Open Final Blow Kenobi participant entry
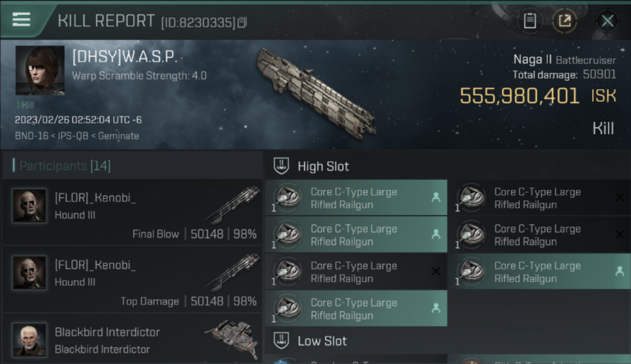The width and height of the screenshot is (631, 364). click(132, 213)
